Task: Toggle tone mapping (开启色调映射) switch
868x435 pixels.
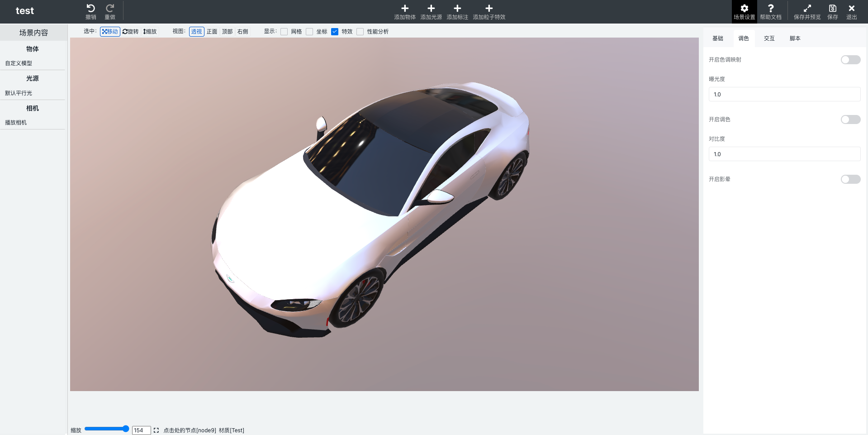Action: (x=850, y=60)
